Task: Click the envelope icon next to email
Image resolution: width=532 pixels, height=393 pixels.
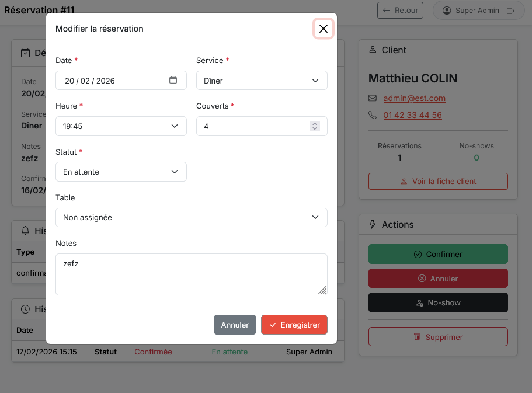Action: [x=373, y=98]
